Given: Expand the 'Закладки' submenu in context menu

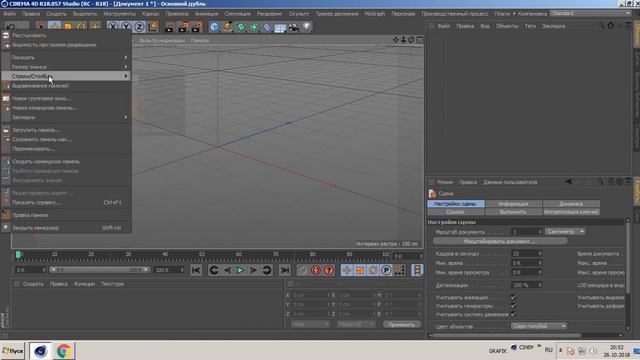Looking at the screenshot, I should (x=66, y=117).
